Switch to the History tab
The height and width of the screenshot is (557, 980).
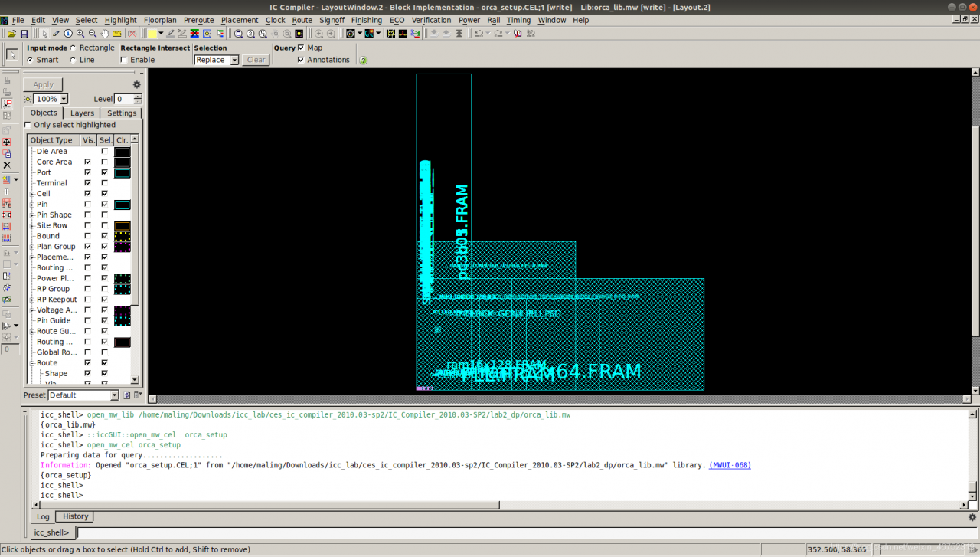click(75, 516)
